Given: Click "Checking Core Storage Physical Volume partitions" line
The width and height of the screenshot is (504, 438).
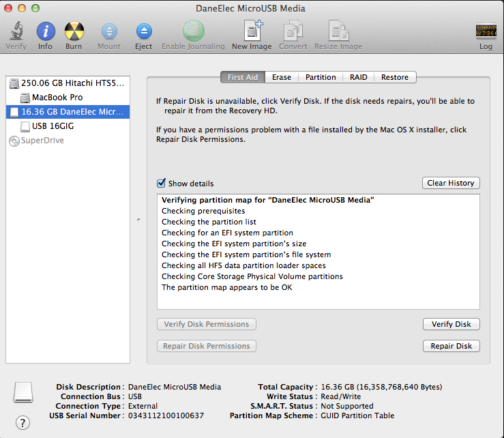Looking at the screenshot, I should 252,276.
